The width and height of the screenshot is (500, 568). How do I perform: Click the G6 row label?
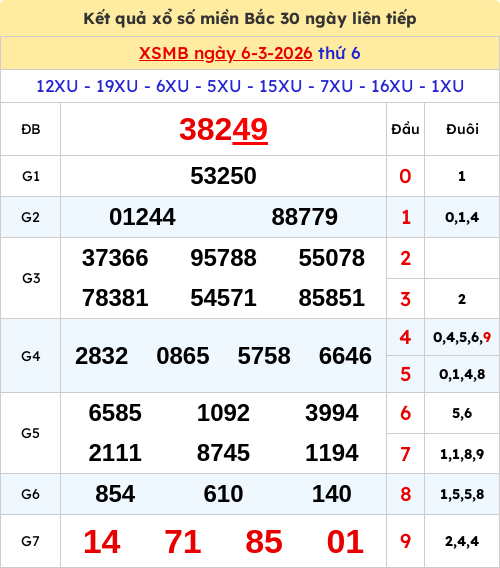[x=31, y=494]
